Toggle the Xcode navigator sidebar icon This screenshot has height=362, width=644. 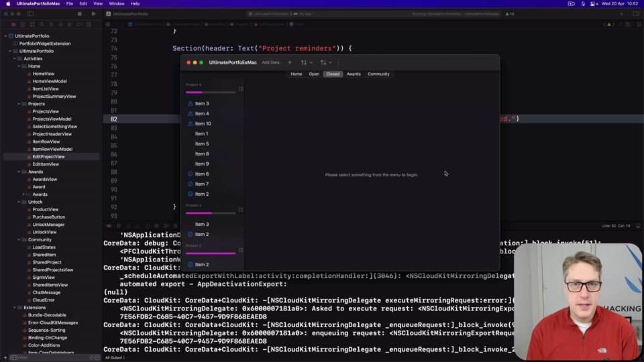pos(30,13)
